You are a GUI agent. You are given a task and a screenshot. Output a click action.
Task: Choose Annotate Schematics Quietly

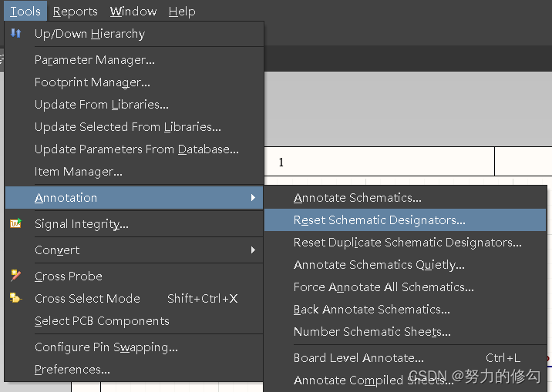tap(406, 265)
